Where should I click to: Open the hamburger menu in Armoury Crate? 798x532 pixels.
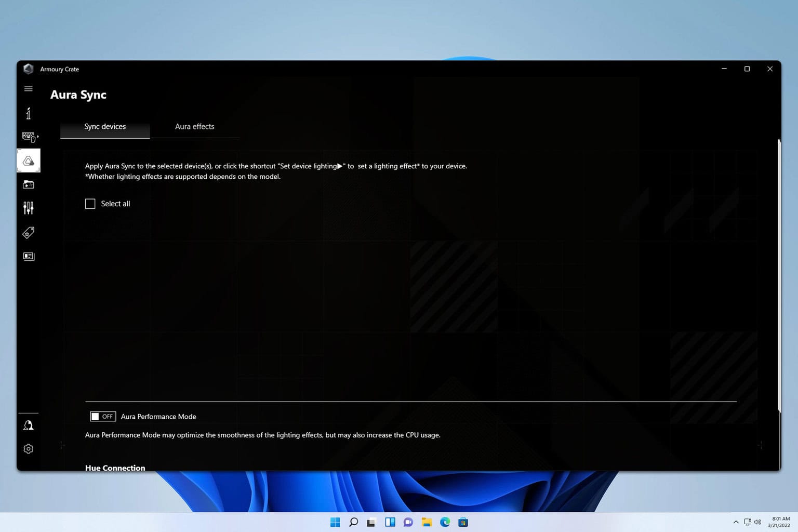pos(29,89)
